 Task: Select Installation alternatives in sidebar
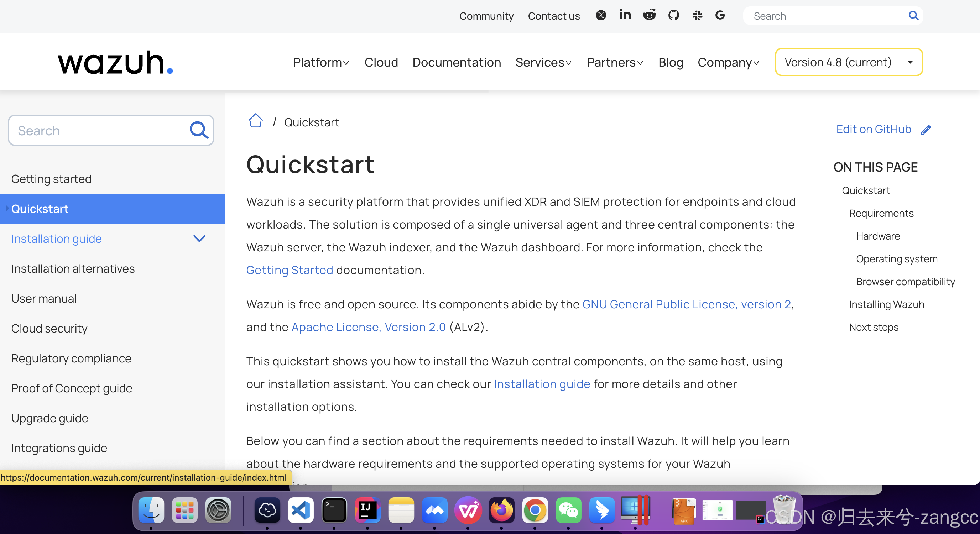[73, 268]
